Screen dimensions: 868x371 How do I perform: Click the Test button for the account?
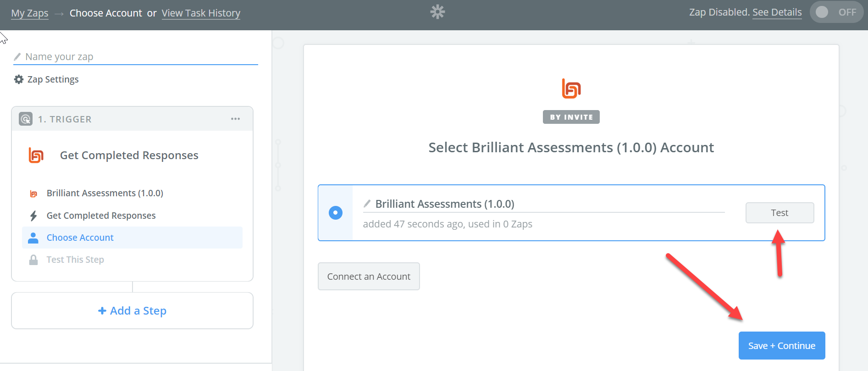point(779,213)
